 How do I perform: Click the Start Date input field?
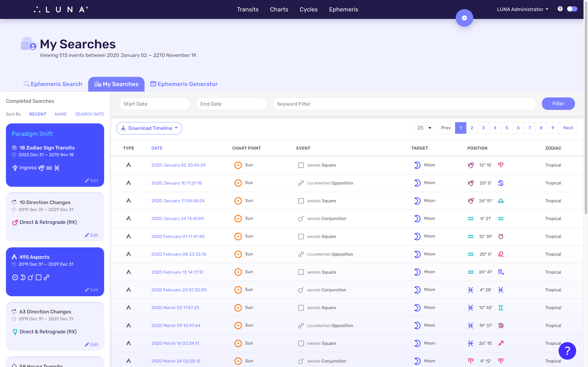155,104
